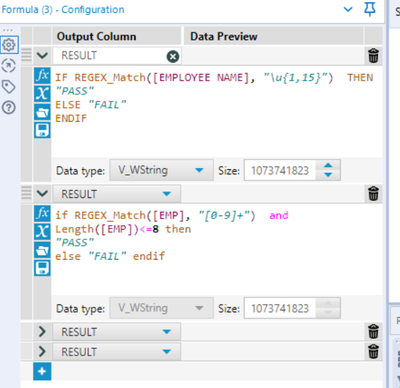
Task: Click the three-dot sidebar grip
Action: (7, 30)
